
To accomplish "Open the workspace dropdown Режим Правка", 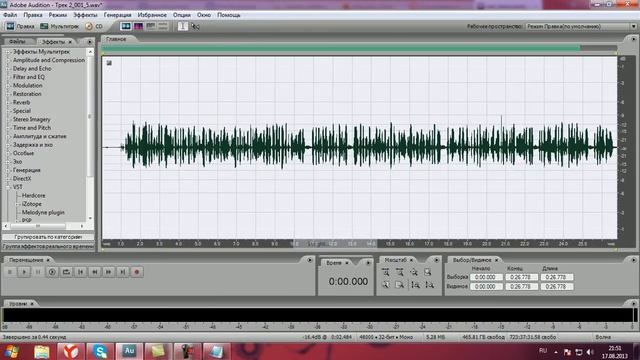I will [581, 26].
